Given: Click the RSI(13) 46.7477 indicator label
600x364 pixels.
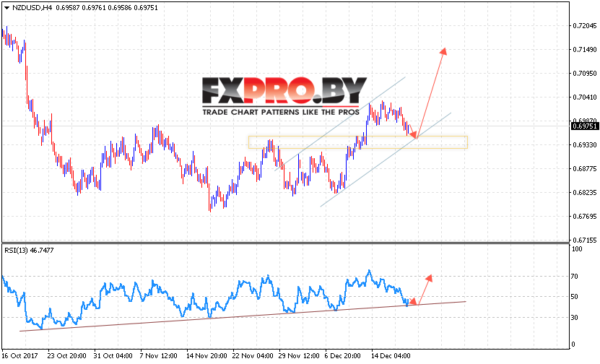Looking at the screenshot, I should (29, 251).
